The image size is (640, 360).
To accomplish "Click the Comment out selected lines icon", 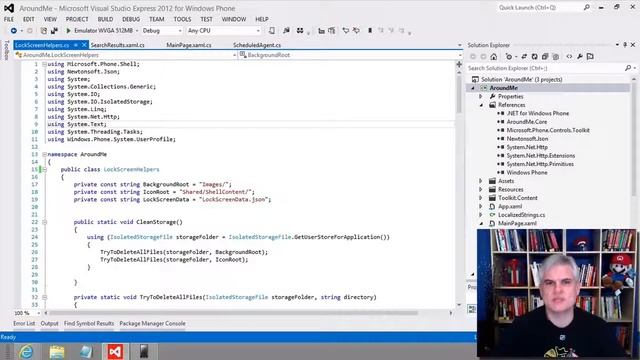I will coord(322,31).
